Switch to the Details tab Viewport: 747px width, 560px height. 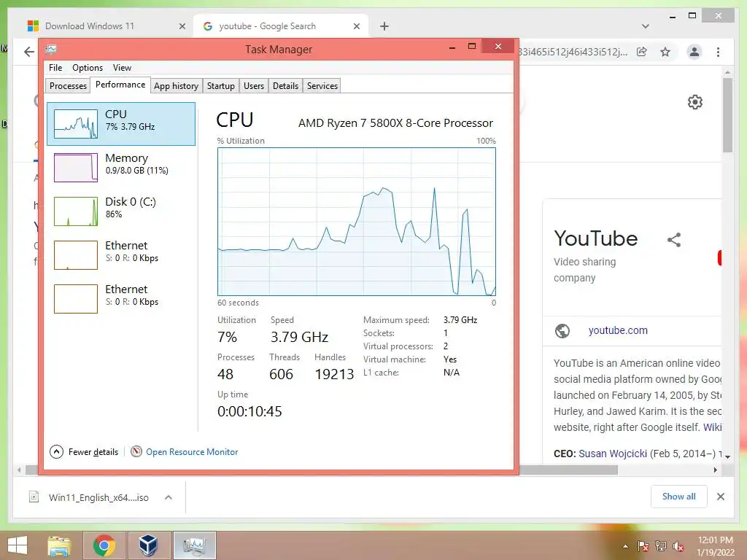point(285,86)
